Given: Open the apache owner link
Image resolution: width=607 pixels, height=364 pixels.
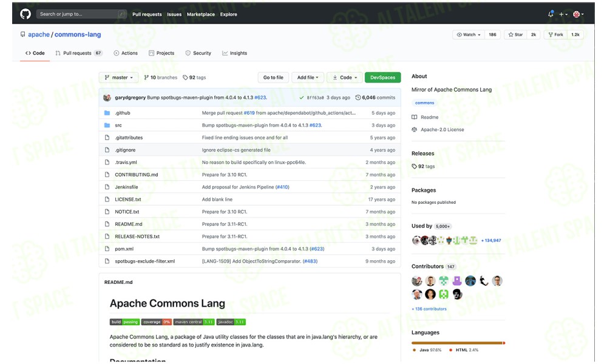Looking at the screenshot, I should (39, 35).
